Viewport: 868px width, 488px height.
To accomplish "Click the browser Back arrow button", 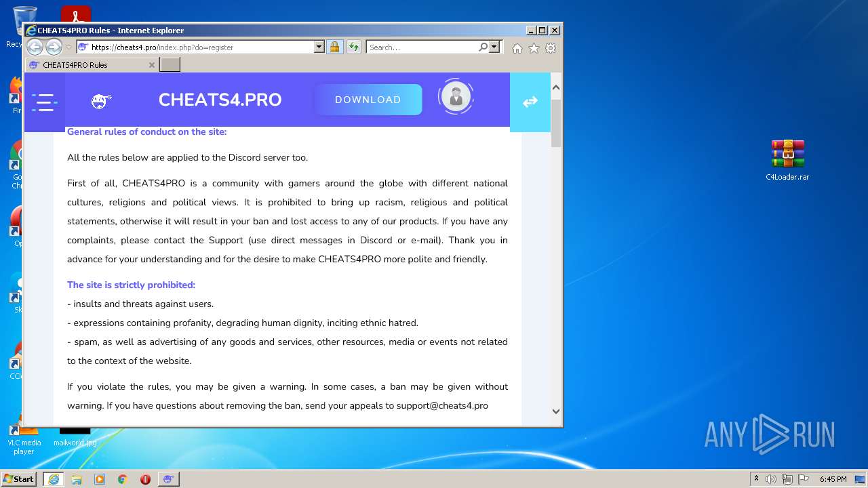I will pyautogui.click(x=35, y=47).
